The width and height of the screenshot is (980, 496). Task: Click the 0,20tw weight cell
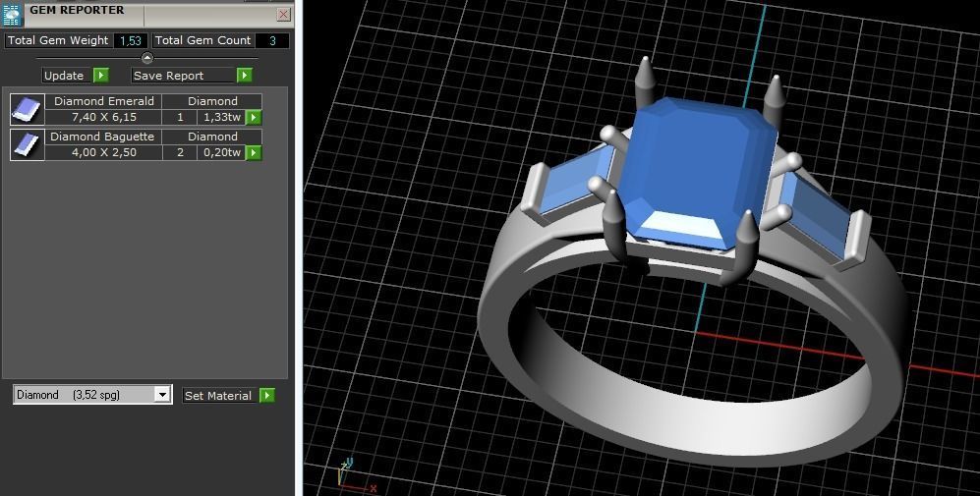click(221, 152)
